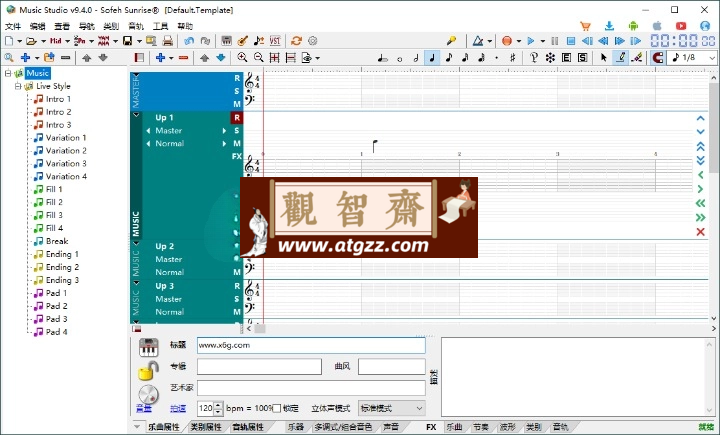The image size is (720, 435).
Task: Open the dropdown arrow beside Record button
Action: point(519,41)
